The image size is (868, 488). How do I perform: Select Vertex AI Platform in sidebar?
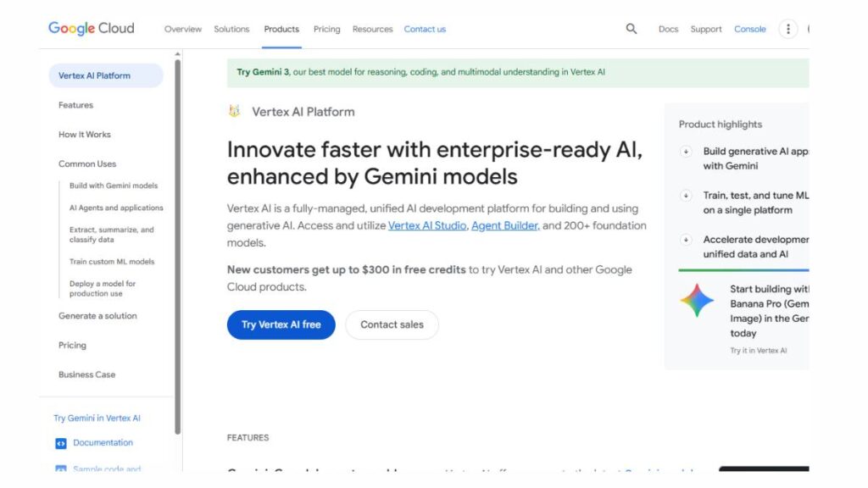click(x=106, y=75)
